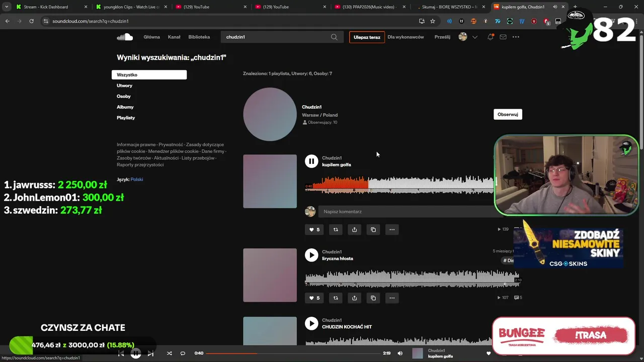
Task: Click the 'Polski' language link
Action: coord(137,179)
